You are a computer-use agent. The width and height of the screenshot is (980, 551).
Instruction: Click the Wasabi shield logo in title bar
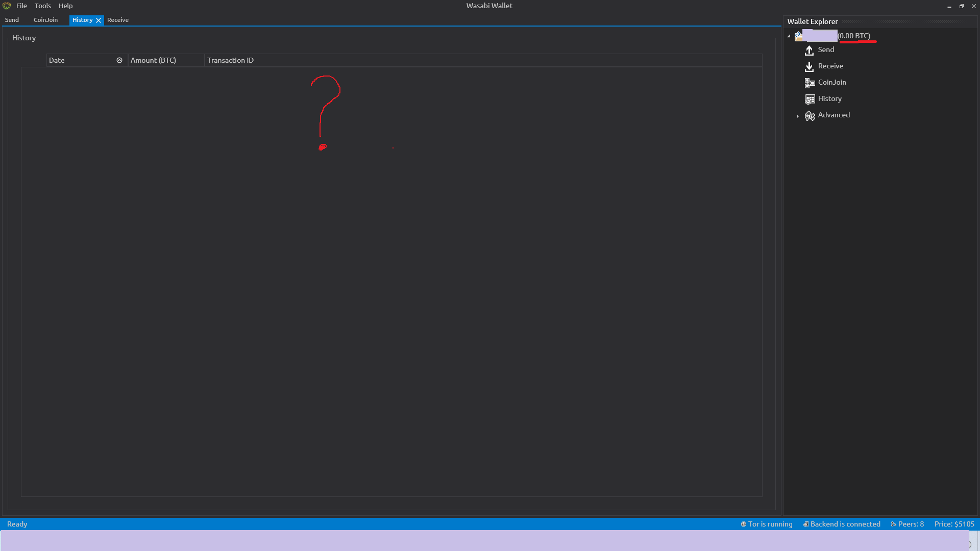(7, 6)
